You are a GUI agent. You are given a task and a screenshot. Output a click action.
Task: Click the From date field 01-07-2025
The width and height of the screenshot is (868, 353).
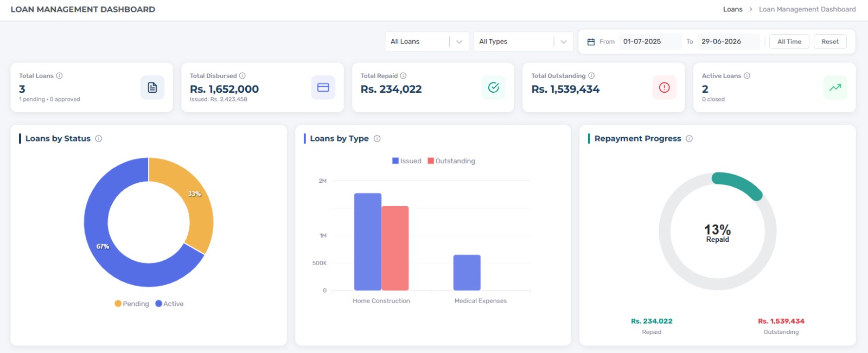pos(650,42)
